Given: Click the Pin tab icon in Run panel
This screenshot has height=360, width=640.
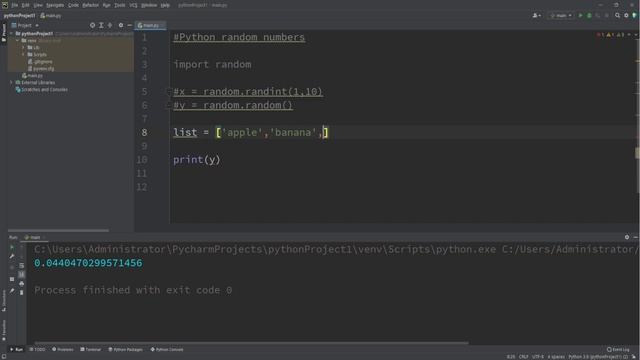Looking at the screenshot, I should [x=12, y=291].
